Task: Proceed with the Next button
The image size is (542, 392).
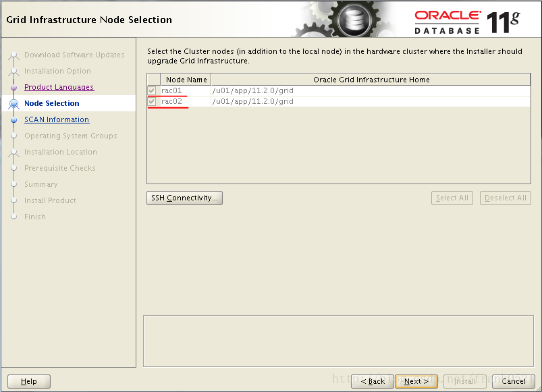Action: [x=416, y=381]
